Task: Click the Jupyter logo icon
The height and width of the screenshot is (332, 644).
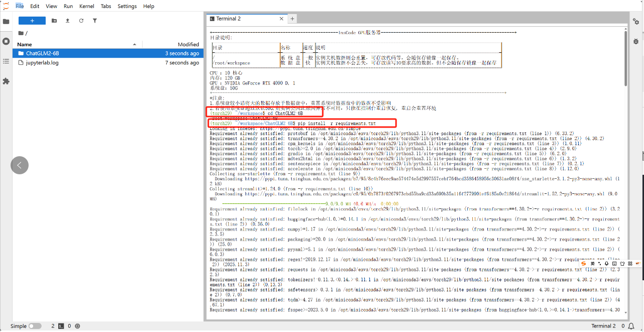Action: pyautogui.click(x=6, y=6)
